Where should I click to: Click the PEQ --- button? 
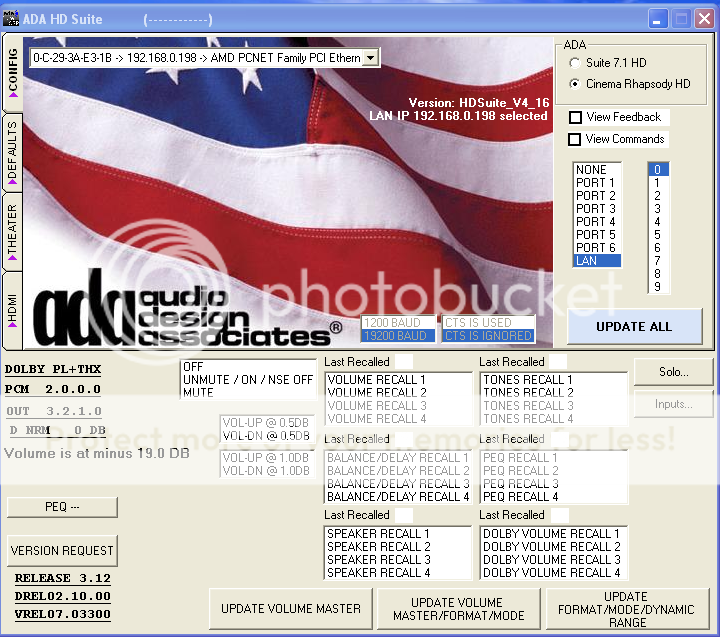click(x=62, y=507)
